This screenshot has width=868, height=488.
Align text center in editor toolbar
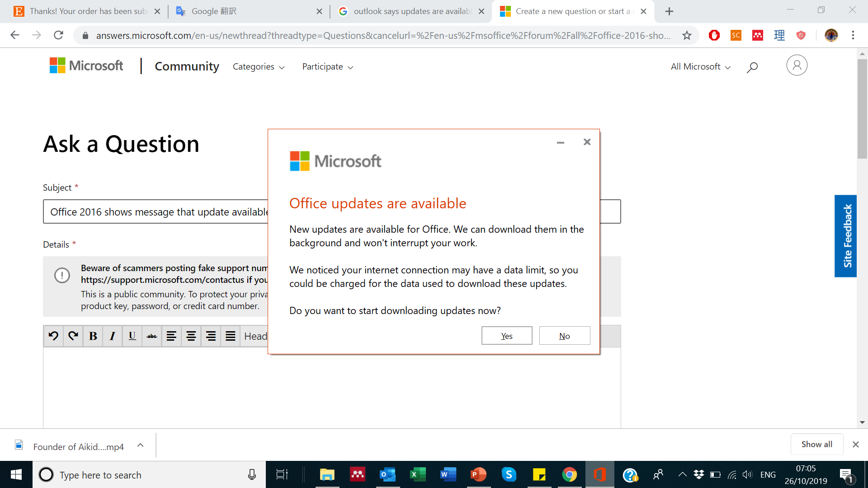pos(191,336)
